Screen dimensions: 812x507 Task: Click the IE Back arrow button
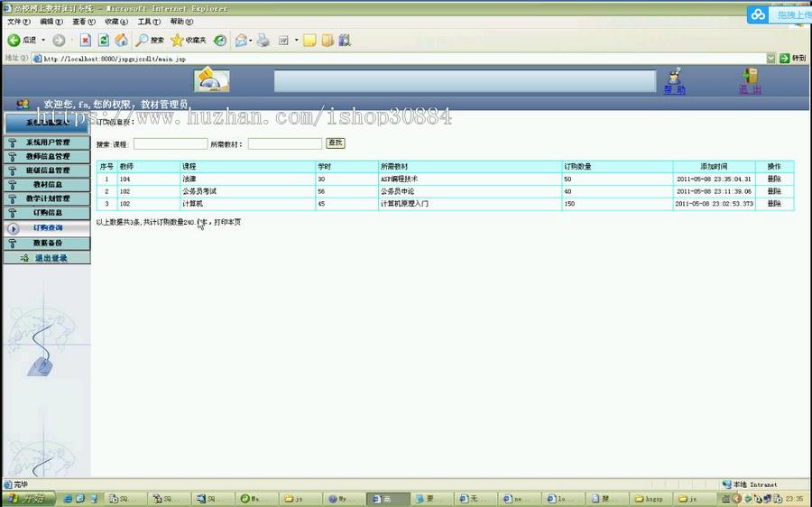(14, 40)
